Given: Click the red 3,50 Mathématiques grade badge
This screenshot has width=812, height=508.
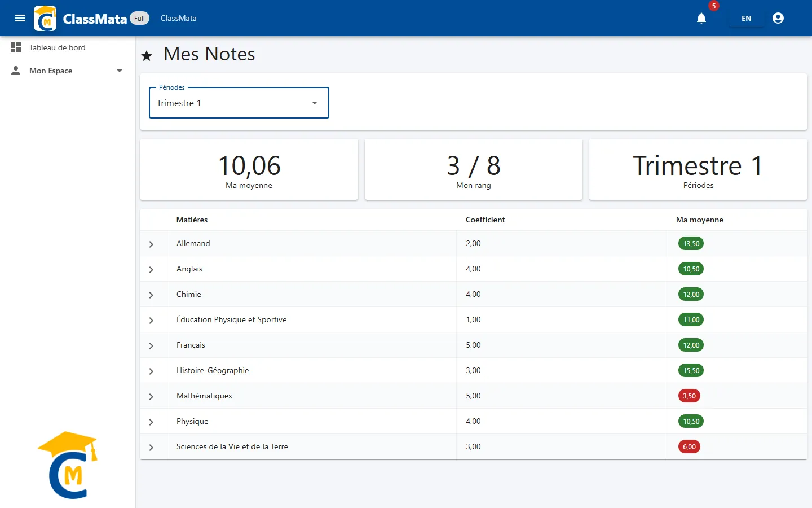Looking at the screenshot, I should 689,396.
